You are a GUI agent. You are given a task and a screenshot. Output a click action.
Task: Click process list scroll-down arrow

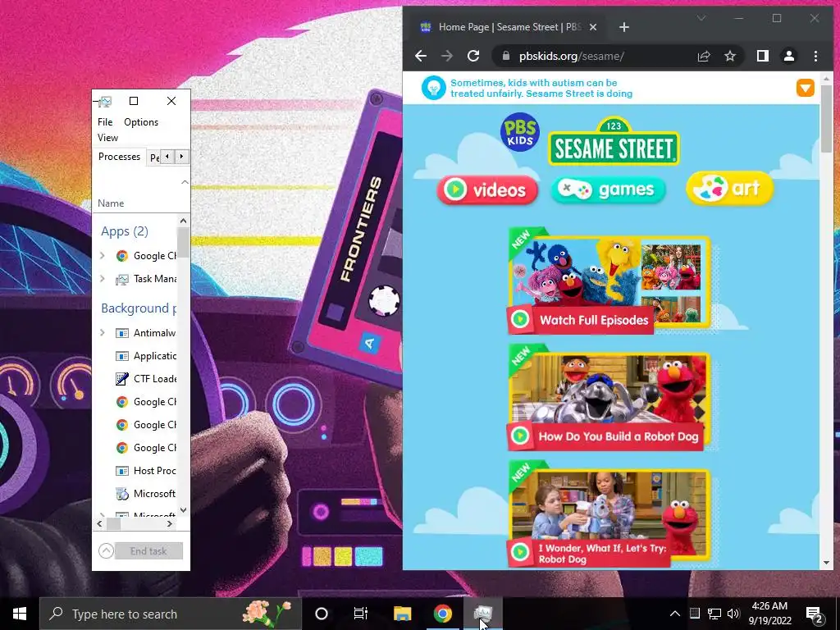pyautogui.click(x=183, y=510)
